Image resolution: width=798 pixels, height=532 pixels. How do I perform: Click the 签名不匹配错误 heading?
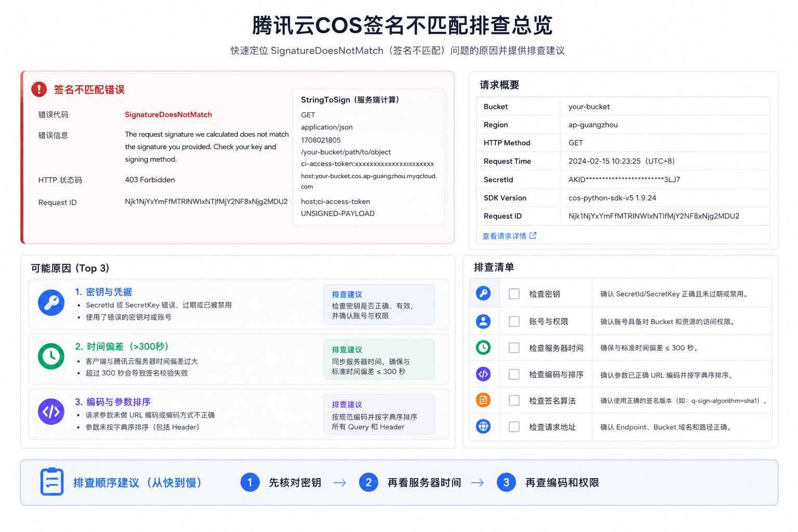click(x=89, y=90)
